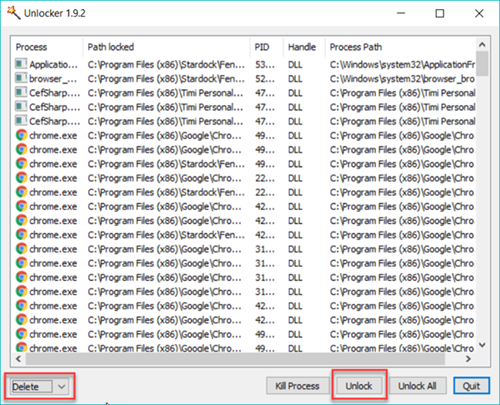
Task: Click the Applicatio... process row icon
Action: 21,64
